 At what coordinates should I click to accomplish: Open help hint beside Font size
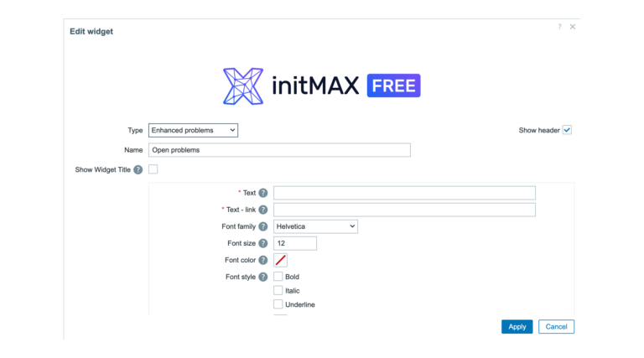tap(263, 243)
